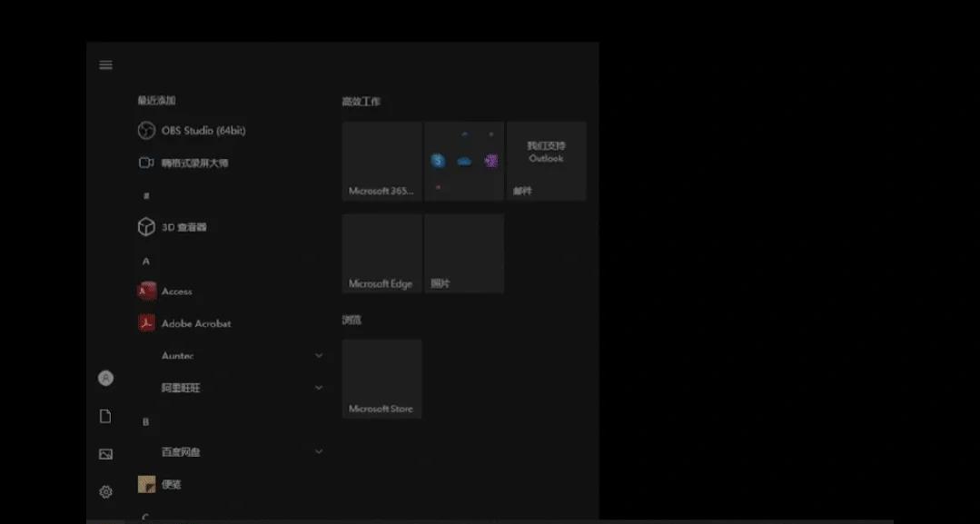Launch Access from the app list
The height and width of the screenshot is (524, 980).
tap(176, 292)
